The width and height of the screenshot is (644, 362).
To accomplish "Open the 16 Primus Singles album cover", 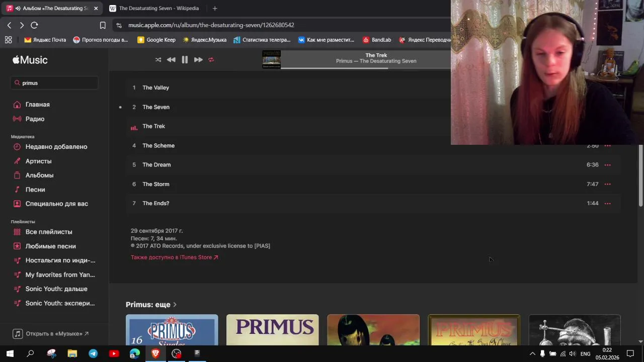I will pyautogui.click(x=172, y=330).
